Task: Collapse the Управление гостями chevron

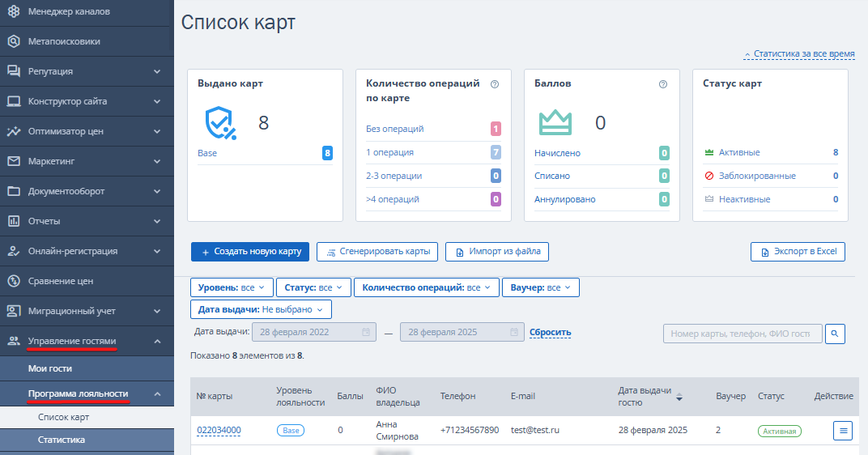Action: click(157, 341)
